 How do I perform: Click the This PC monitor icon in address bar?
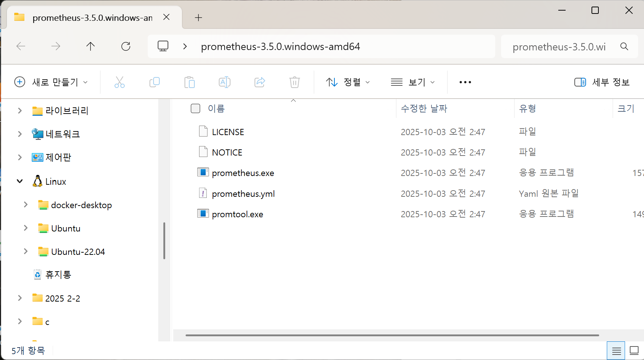[x=163, y=46]
